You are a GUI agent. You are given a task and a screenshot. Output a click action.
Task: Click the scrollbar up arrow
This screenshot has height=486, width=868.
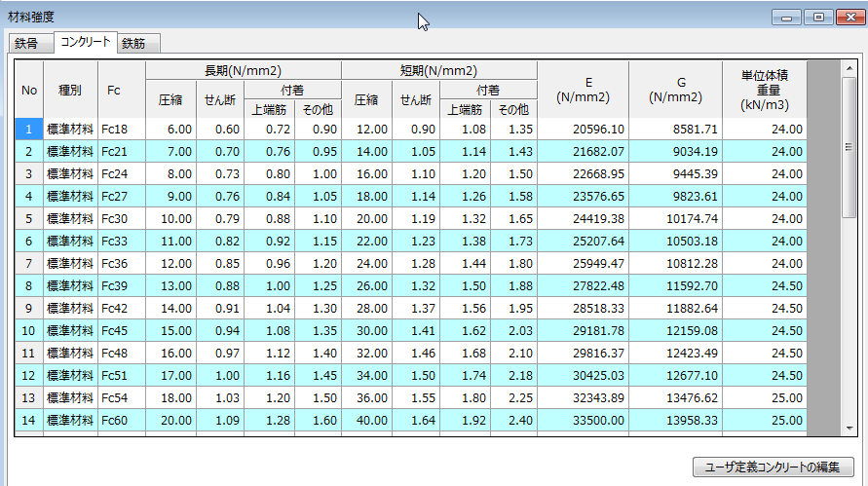(x=849, y=68)
